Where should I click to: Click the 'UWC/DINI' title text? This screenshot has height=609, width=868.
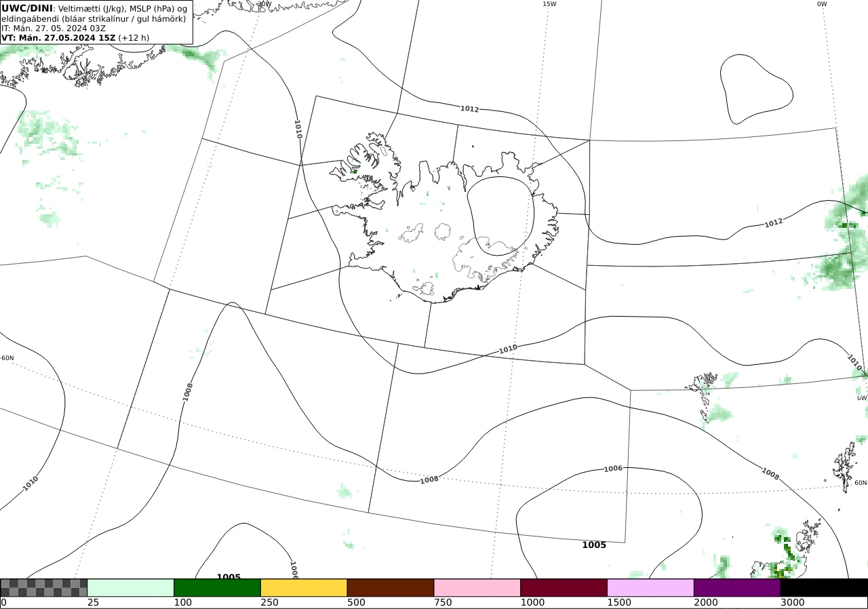[x=26, y=8]
